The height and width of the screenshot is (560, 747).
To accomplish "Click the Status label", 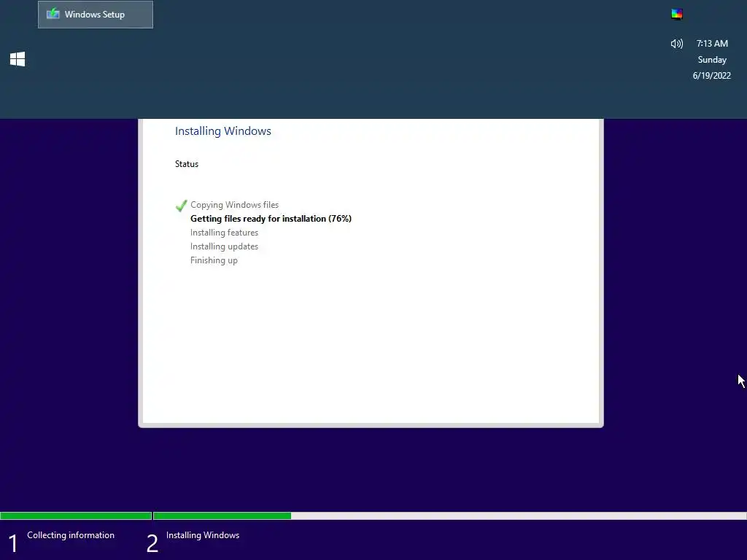I will [x=187, y=164].
